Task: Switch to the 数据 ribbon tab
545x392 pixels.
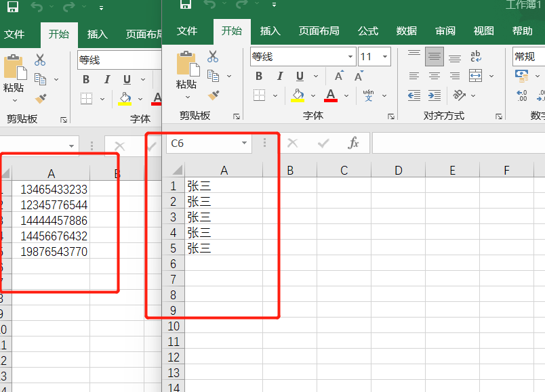Action: (x=406, y=30)
